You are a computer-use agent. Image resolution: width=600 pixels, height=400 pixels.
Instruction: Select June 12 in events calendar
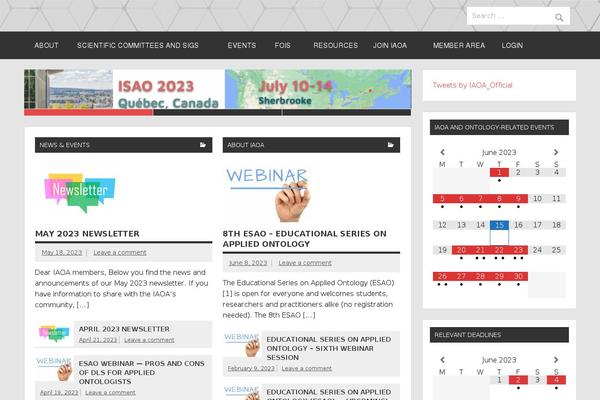pos(442,225)
